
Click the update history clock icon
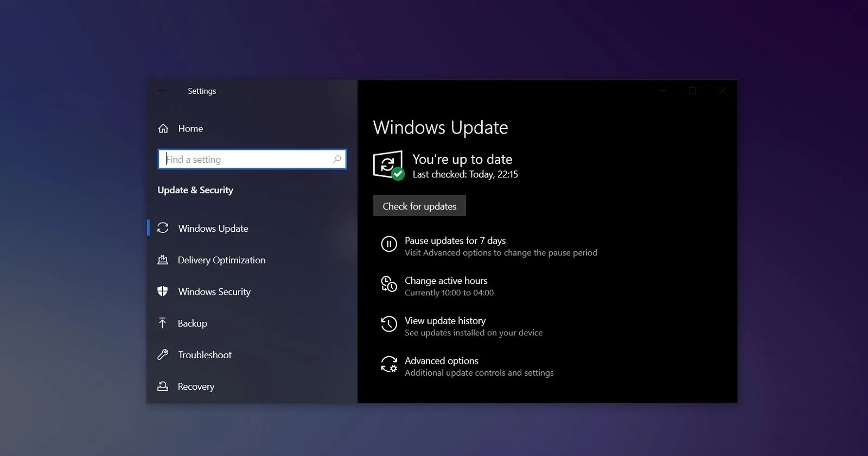point(389,324)
